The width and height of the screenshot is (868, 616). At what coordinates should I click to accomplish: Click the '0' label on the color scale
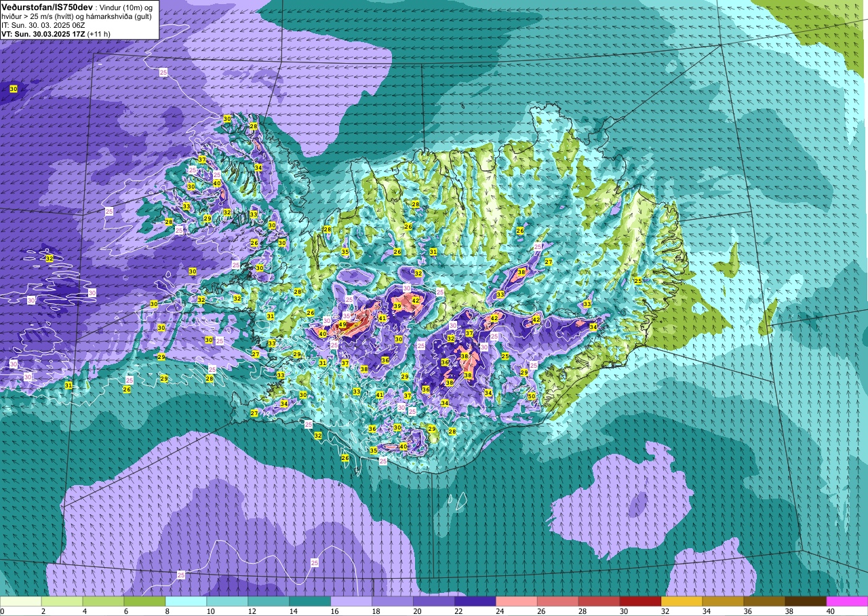click(x=2, y=611)
